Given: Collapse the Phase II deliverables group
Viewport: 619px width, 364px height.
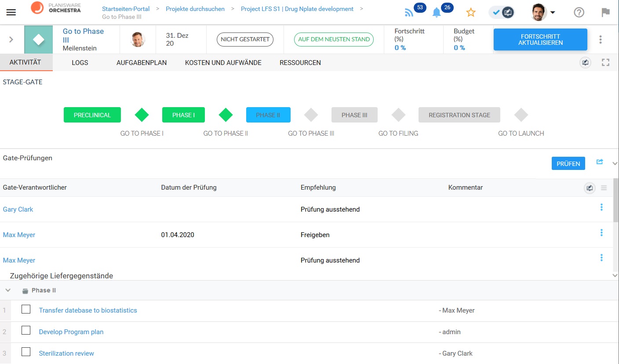Looking at the screenshot, I should point(8,290).
